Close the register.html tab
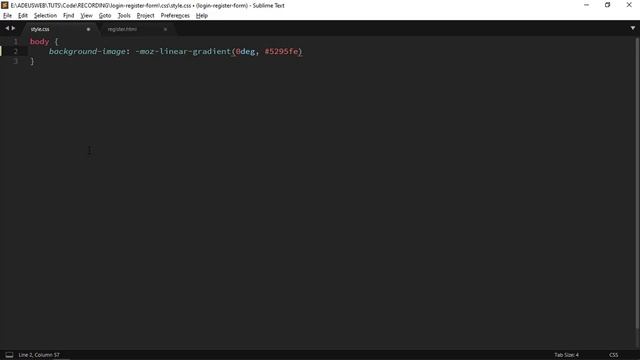Viewport: 640px width, 360px height. [165, 29]
